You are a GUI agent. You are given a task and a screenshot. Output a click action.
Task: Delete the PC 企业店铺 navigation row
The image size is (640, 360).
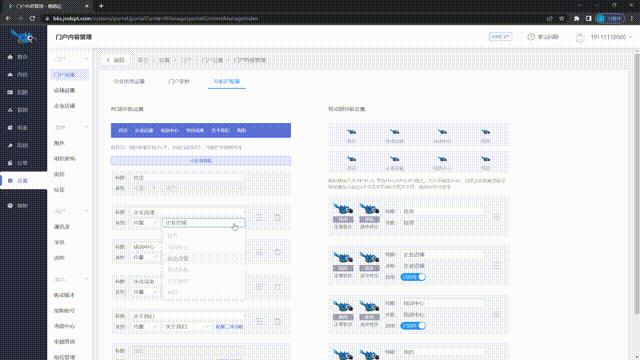point(278,218)
